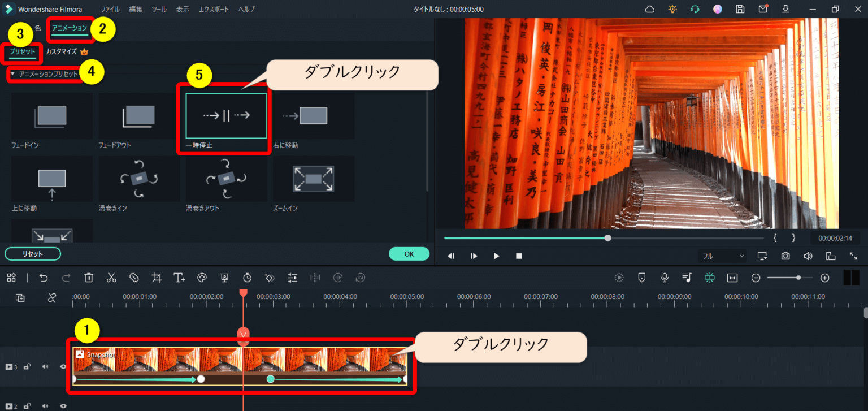Mute track 3 with the speaker icon
The image size is (868, 411).
[45, 367]
